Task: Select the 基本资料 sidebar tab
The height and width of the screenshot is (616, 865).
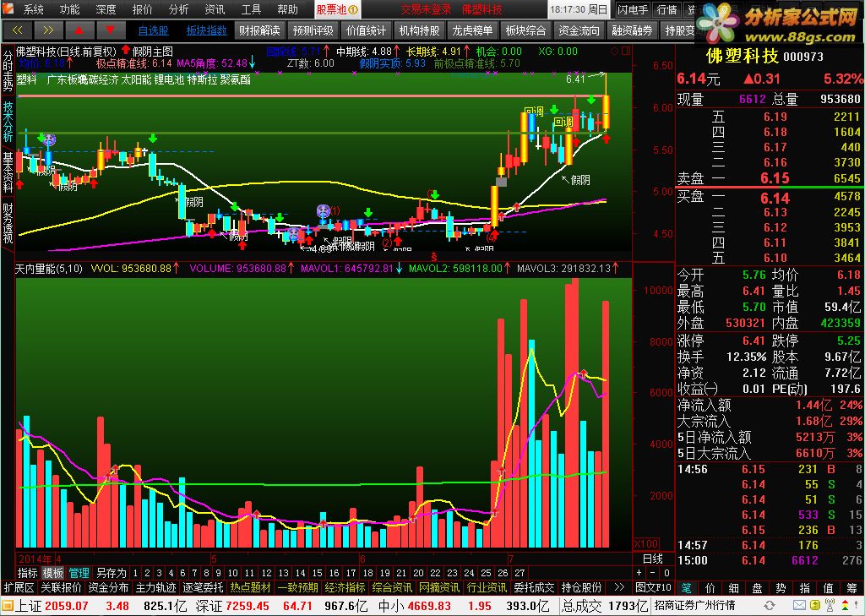Action: pyautogui.click(x=8, y=172)
